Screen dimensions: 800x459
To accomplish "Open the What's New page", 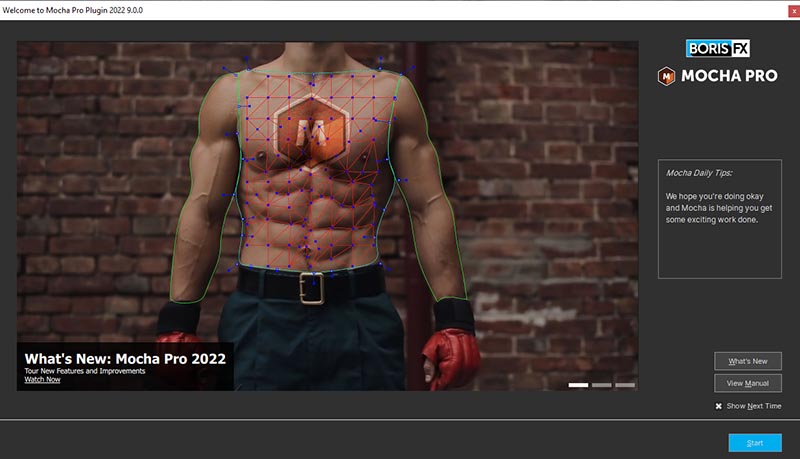I will [747, 361].
